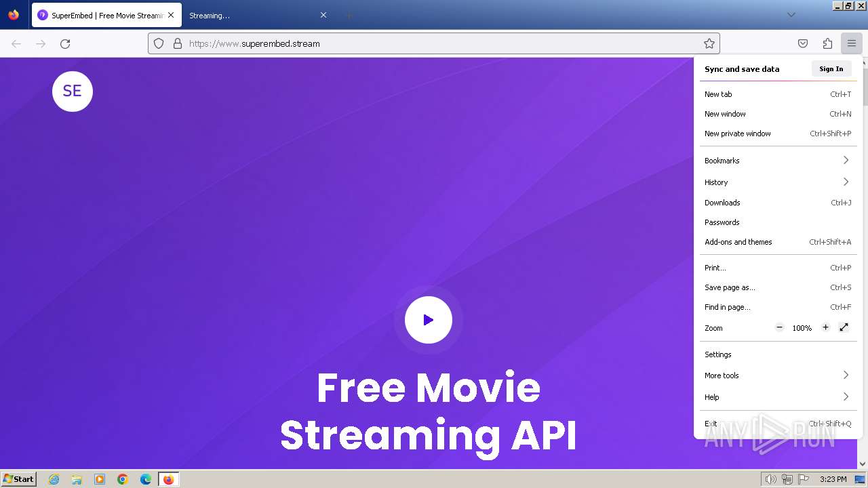
Task: Select Save page as…
Action: tap(778, 287)
